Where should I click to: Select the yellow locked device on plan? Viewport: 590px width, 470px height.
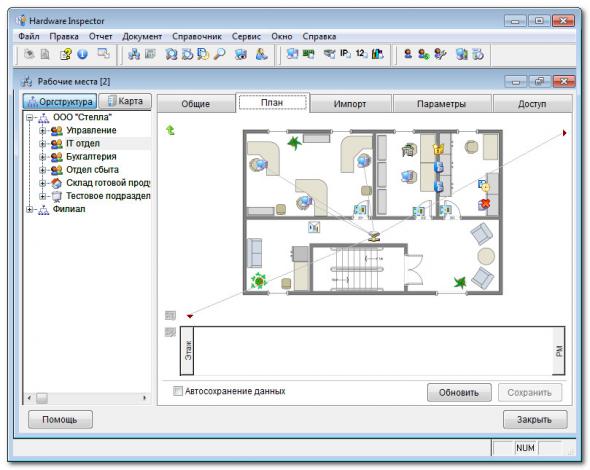tap(438, 149)
